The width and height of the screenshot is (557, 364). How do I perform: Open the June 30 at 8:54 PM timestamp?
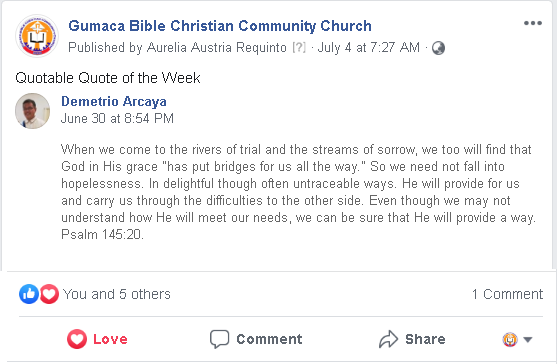(117, 118)
